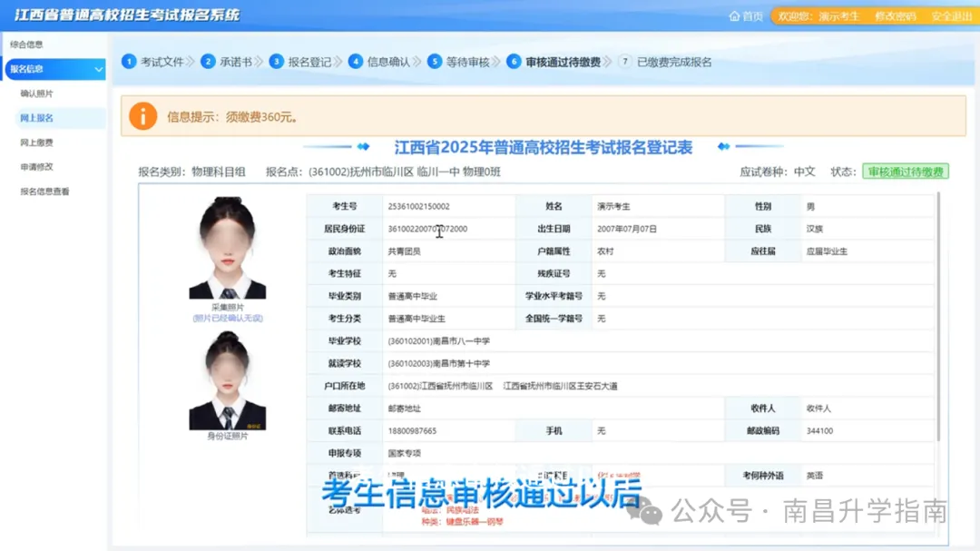Click the 户口所在地 address value

point(503,386)
